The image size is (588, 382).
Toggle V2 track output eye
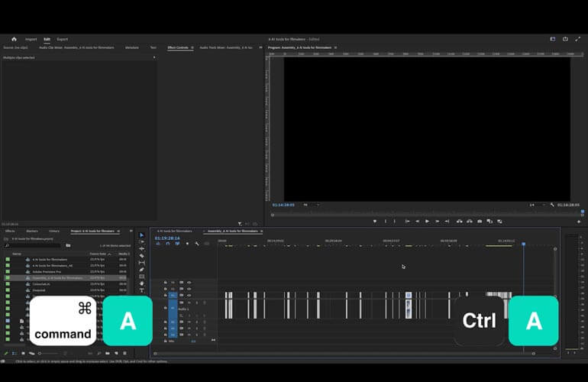[189, 289]
